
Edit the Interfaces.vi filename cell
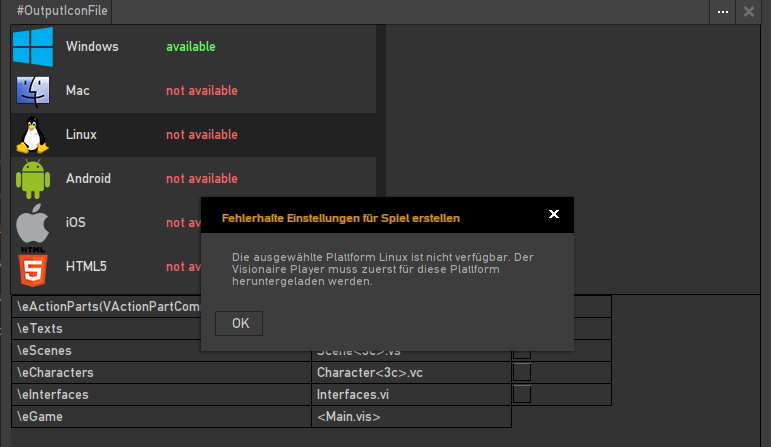(x=412, y=395)
